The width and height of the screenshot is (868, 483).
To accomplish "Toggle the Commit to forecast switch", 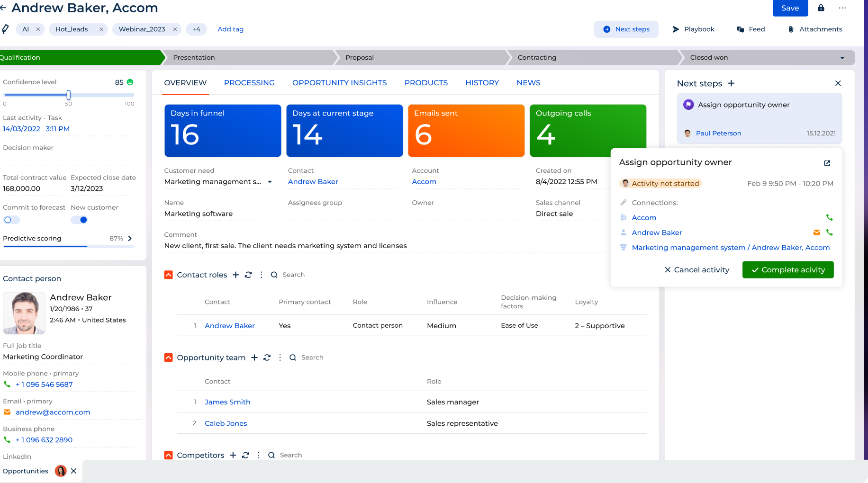I will 11,220.
